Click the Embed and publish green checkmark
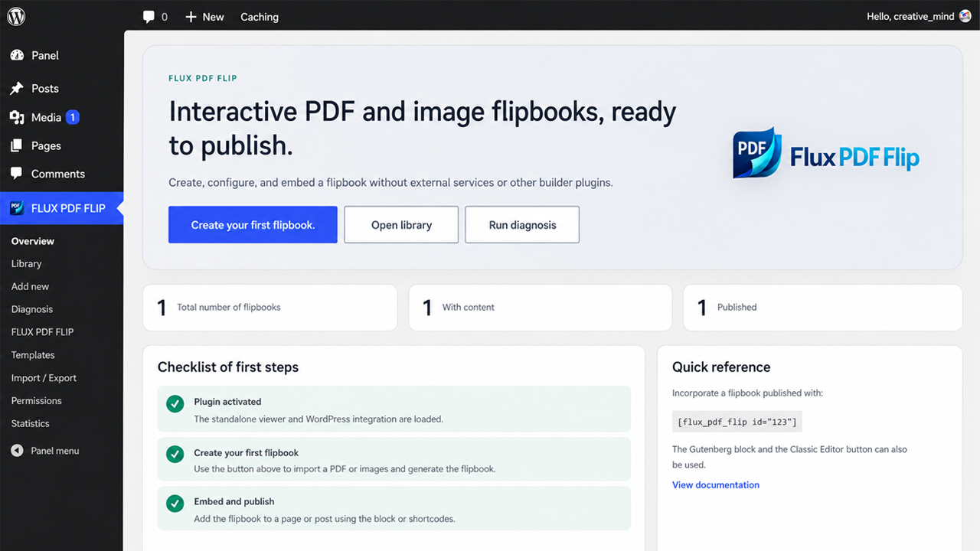This screenshot has height=551, width=980. pyautogui.click(x=175, y=504)
